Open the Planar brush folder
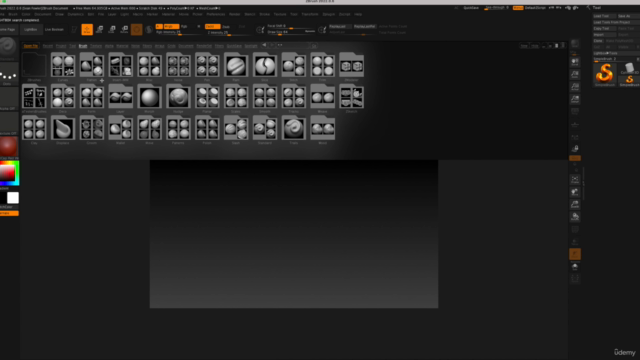 (x=207, y=97)
